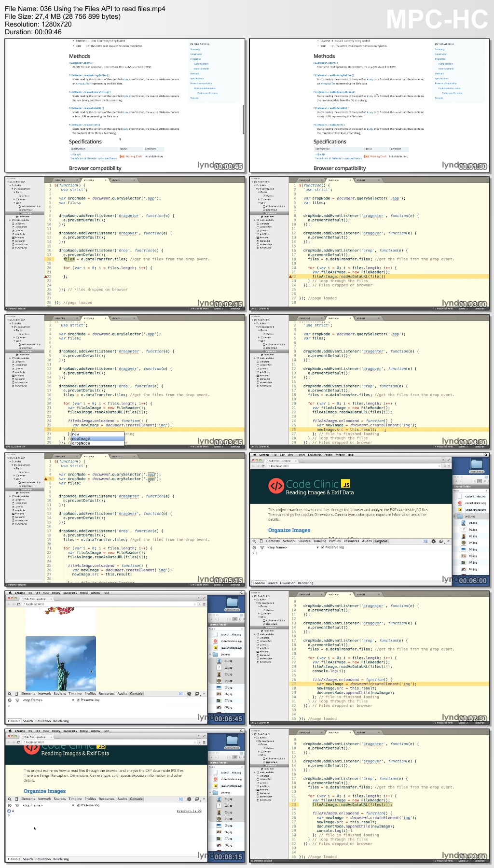Screen dimensions: 494x868
Task: Click FileReader.readAsDataURL() link in 00:00:45 frame
Action: click(x=86, y=108)
